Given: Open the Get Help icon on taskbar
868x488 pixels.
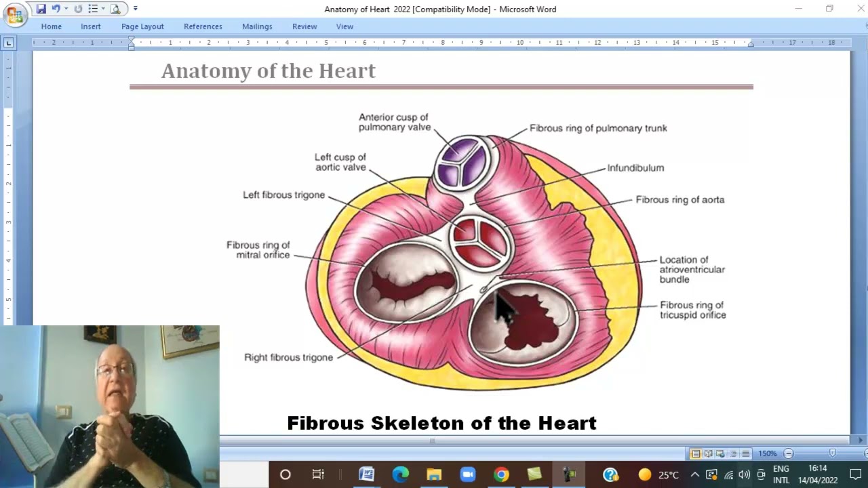Looking at the screenshot, I should pos(610,474).
